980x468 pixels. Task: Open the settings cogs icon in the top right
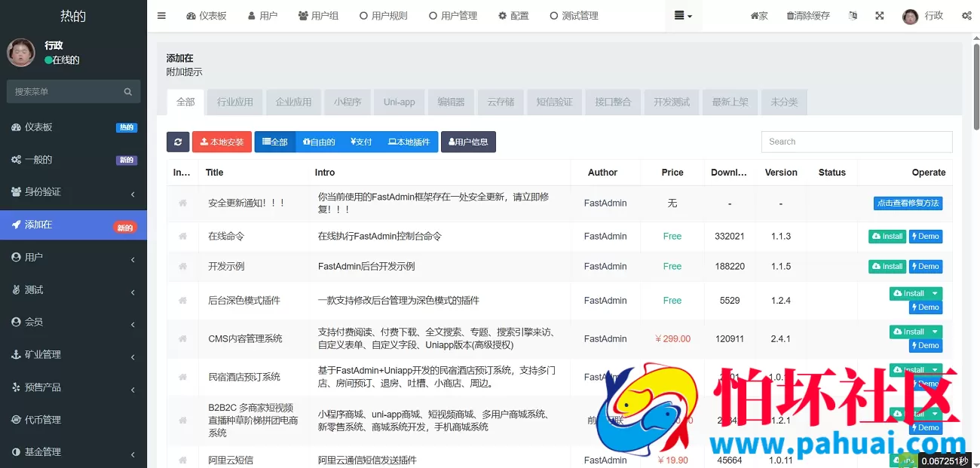point(966,15)
